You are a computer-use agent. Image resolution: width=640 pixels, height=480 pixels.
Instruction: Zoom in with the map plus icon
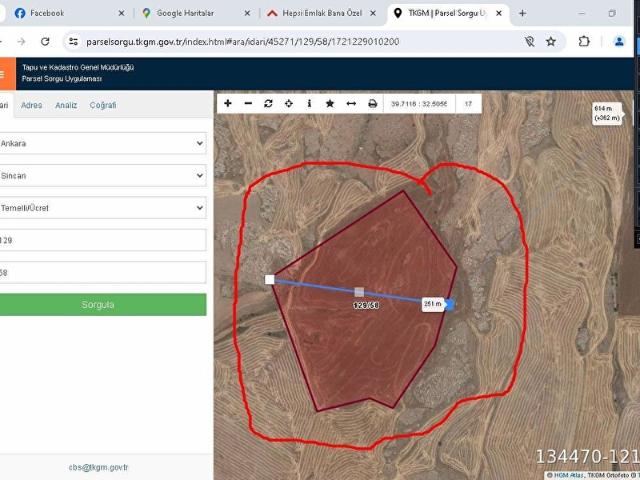(228, 103)
